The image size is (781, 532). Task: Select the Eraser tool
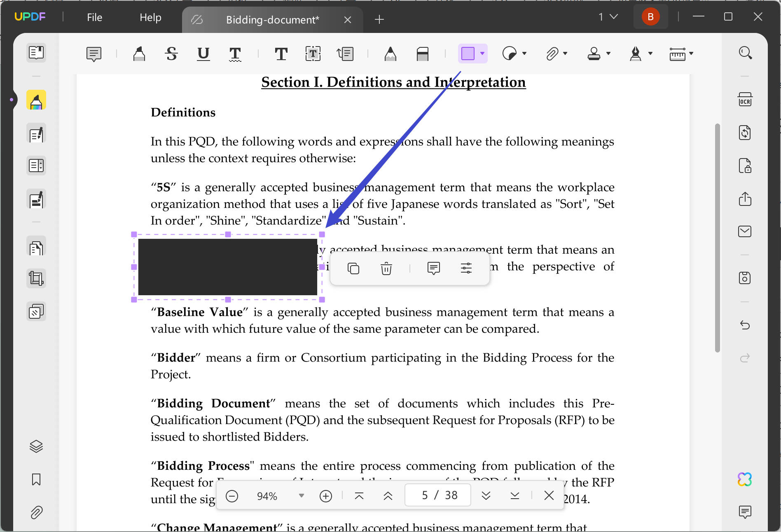click(x=423, y=54)
